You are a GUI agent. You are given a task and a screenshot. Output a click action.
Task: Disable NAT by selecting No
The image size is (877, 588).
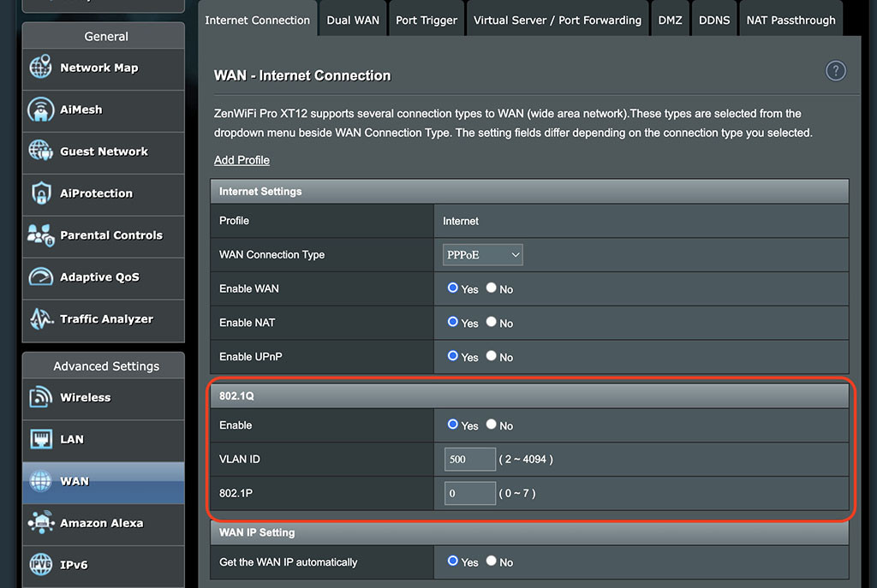tap(492, 323)
